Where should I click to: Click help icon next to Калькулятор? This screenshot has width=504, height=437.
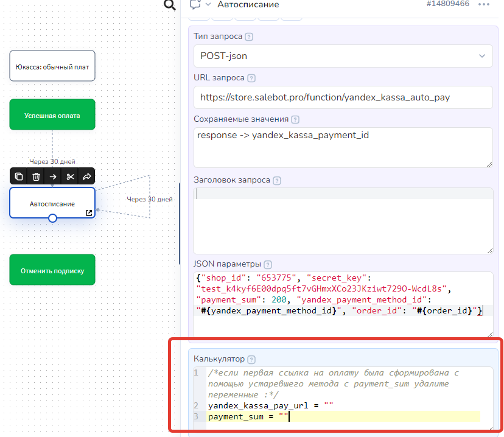251,359
